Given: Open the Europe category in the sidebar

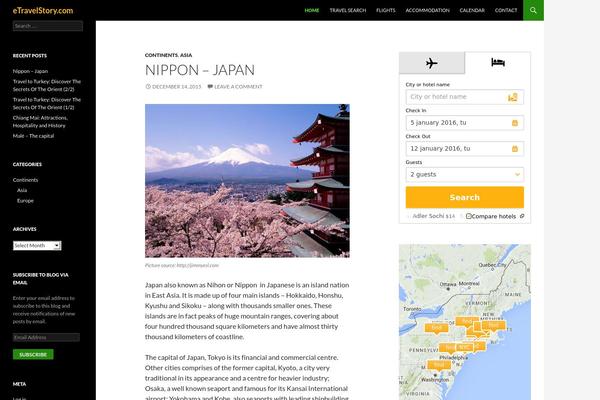Looking at the screenshot, I should tap(25, 201).
